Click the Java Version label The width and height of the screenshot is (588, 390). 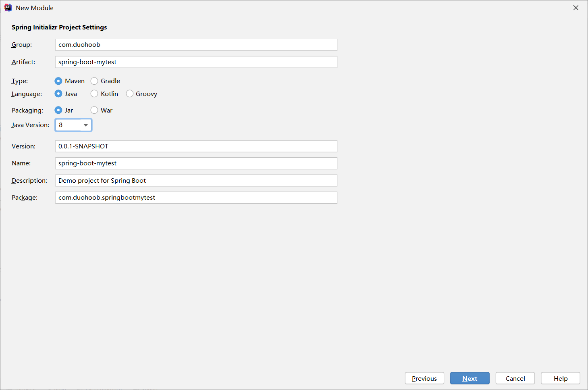point(30,125)
